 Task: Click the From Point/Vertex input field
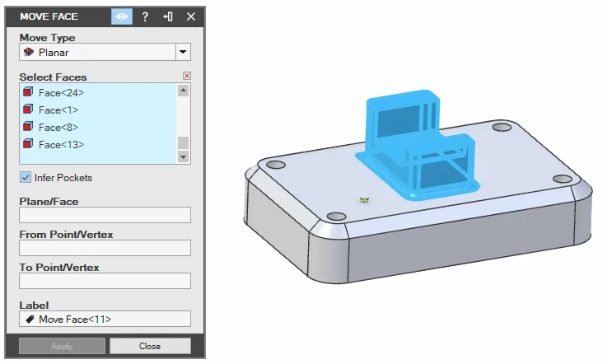[105, 248]
